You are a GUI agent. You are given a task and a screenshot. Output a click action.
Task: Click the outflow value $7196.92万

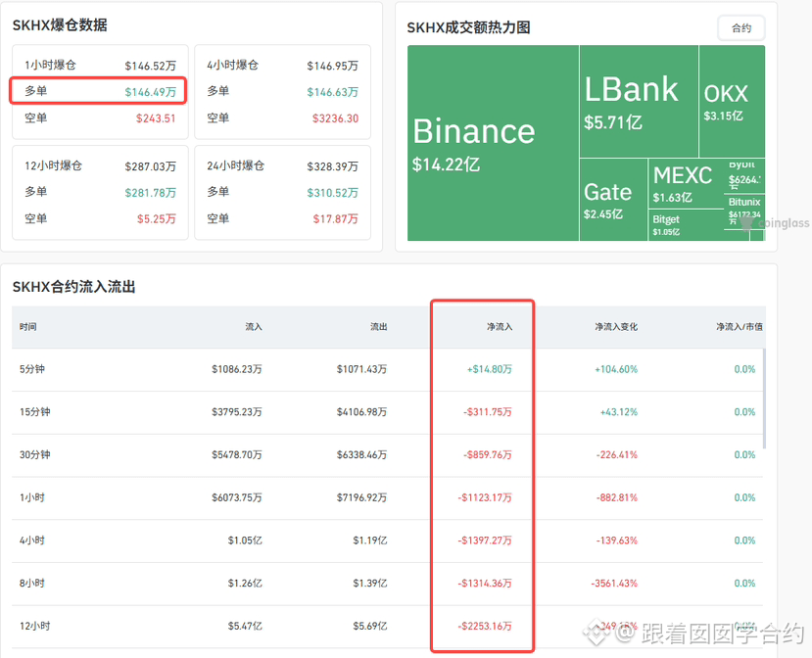(x=361, y=497)
